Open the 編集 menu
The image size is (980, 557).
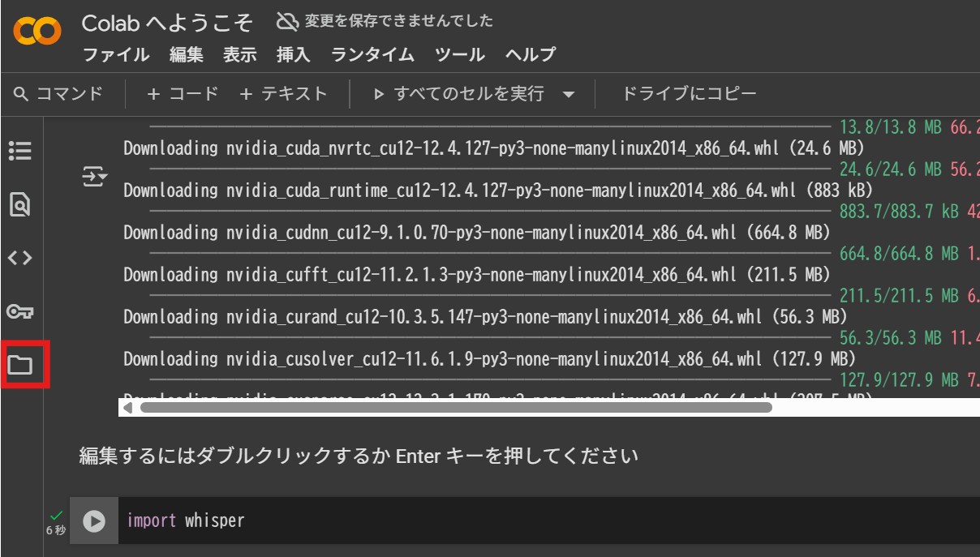[187, 55]
